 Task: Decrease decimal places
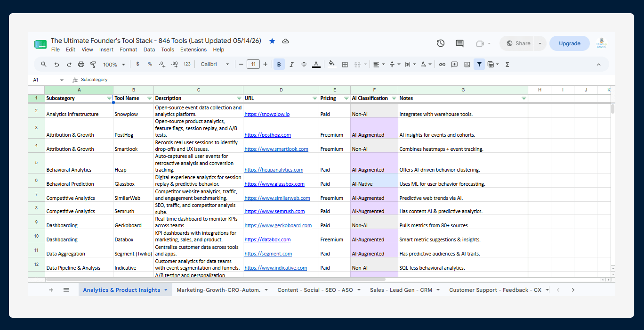coord(162,64)
